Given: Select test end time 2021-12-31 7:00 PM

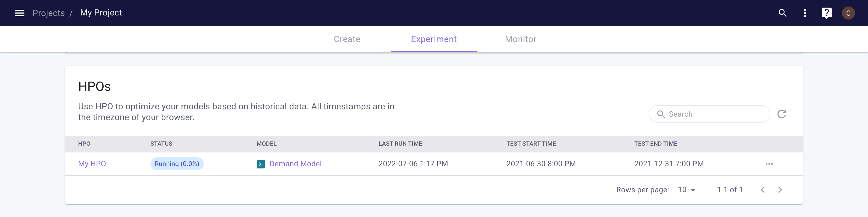Looking at the screenshot, I should pyautogui.click(x=669, y=164).
